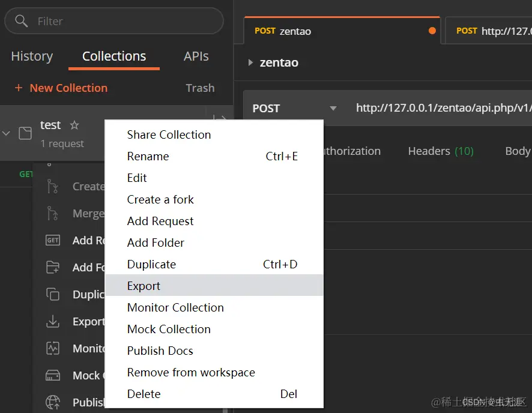Click the Publish globe icon in dark menu
Viewport: 532px width, 413px height.
[53, 402]
